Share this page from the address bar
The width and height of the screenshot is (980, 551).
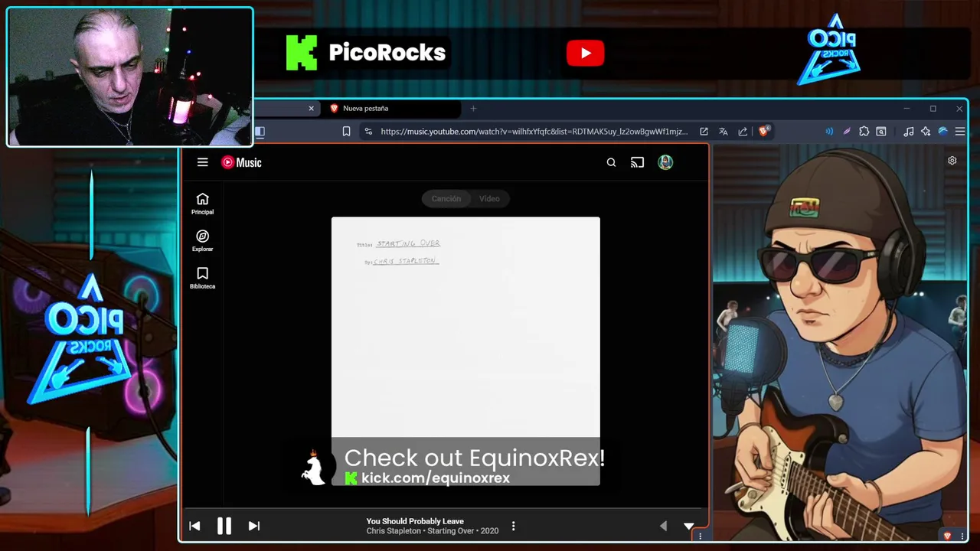click(743, 132)
